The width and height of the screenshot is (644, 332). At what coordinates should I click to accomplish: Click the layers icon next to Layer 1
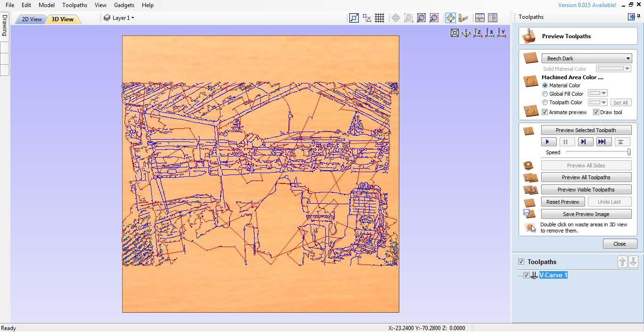coord(107,18)
